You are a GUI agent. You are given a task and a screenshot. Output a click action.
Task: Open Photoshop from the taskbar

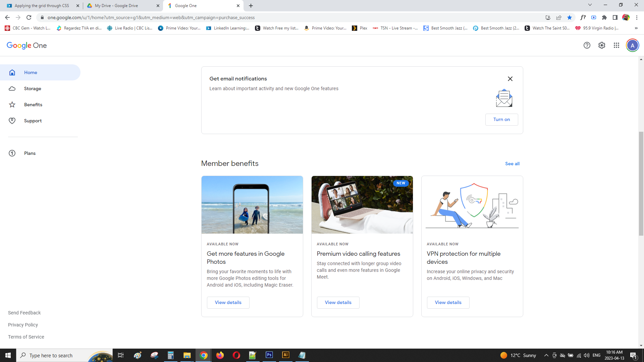(x=269, y=355)
